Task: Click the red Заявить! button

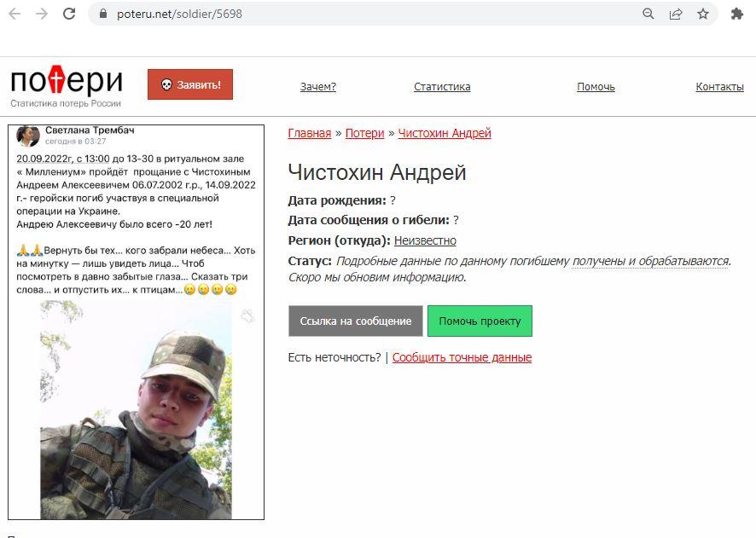Action: coord(190,84)
